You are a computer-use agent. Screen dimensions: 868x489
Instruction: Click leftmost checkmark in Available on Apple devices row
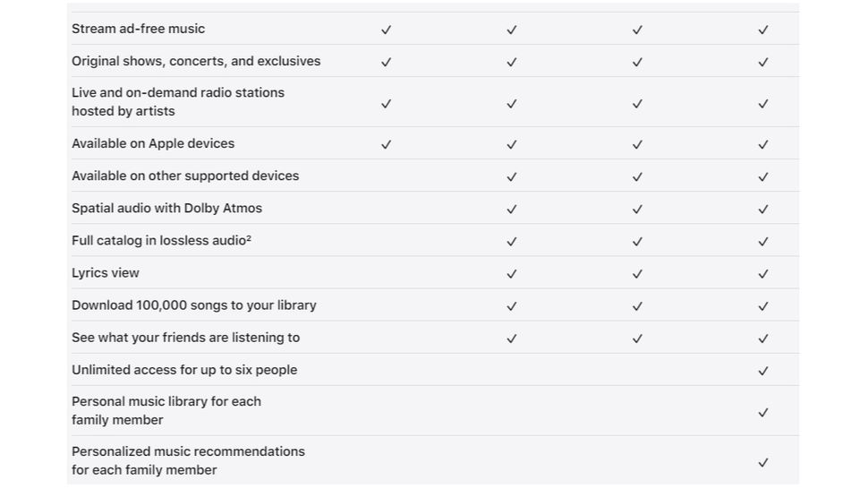tap(387, 144)
